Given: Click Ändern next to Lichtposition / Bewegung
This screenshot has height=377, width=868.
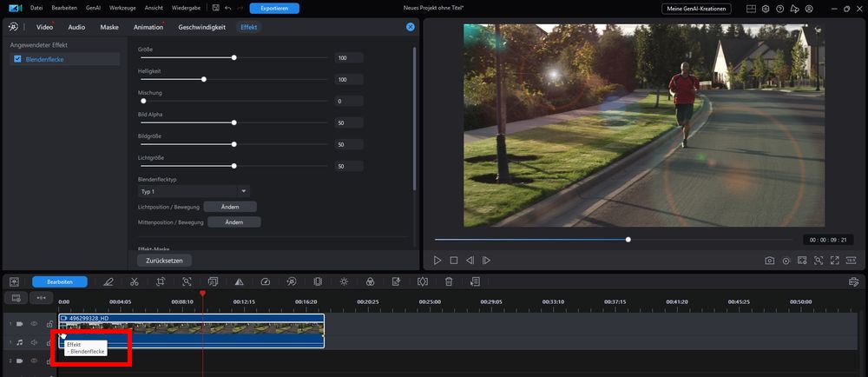Looking at the screenshot, I should click(x=230, y=207).
